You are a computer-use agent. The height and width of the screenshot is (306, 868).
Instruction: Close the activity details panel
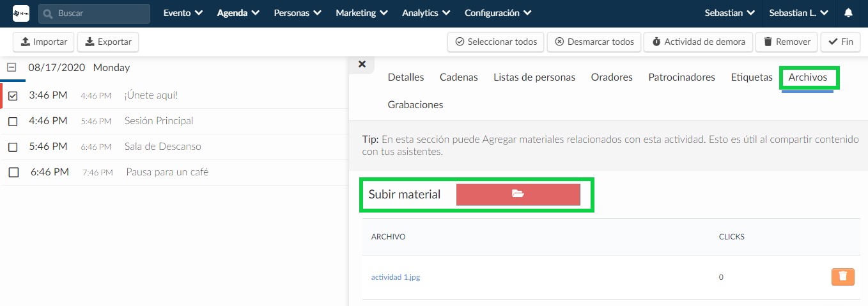click(x=362, y=64)
